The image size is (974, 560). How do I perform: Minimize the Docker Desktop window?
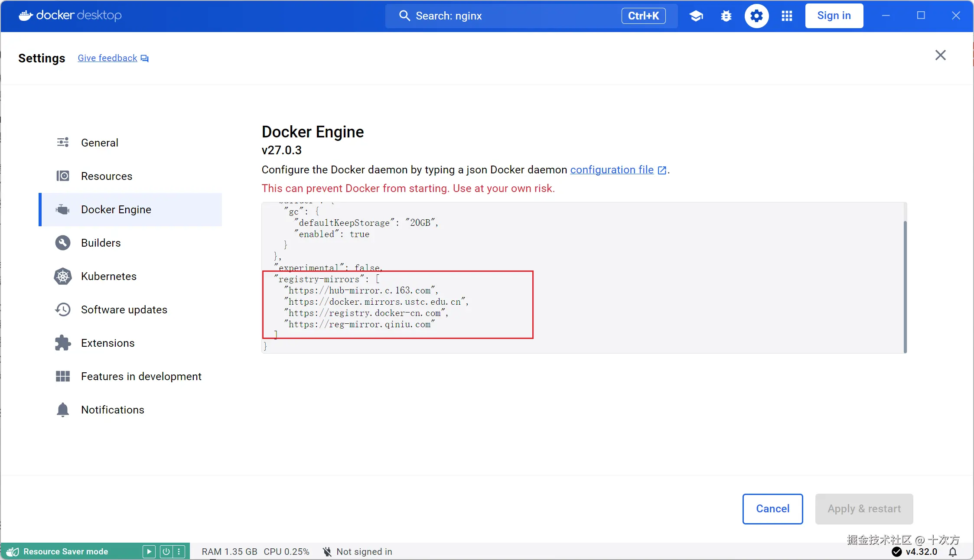click(x=886, y=16)
